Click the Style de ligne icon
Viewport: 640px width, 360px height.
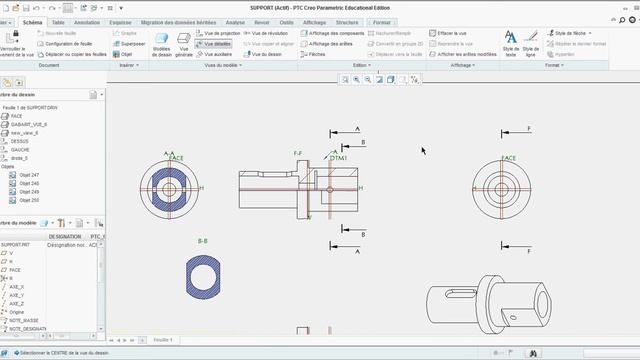pyautogui.click(x=530, y=44)
